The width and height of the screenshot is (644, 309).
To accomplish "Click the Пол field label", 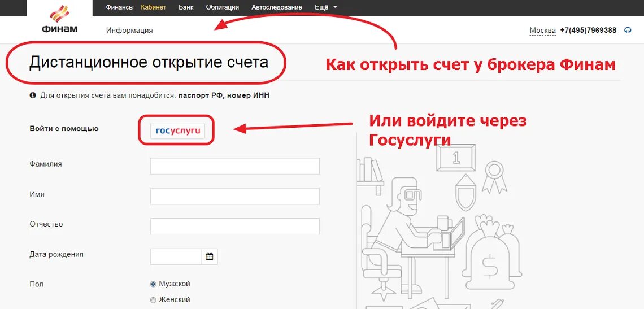I will pyautogui.click(x=37, y=284).
